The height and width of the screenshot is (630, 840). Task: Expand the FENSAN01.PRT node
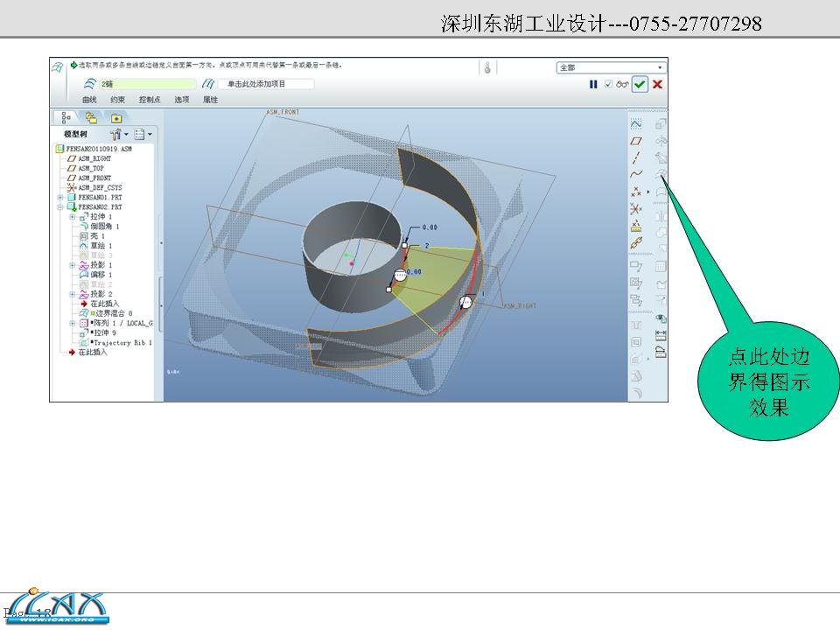pyautogui.click(x=60, y=198)
